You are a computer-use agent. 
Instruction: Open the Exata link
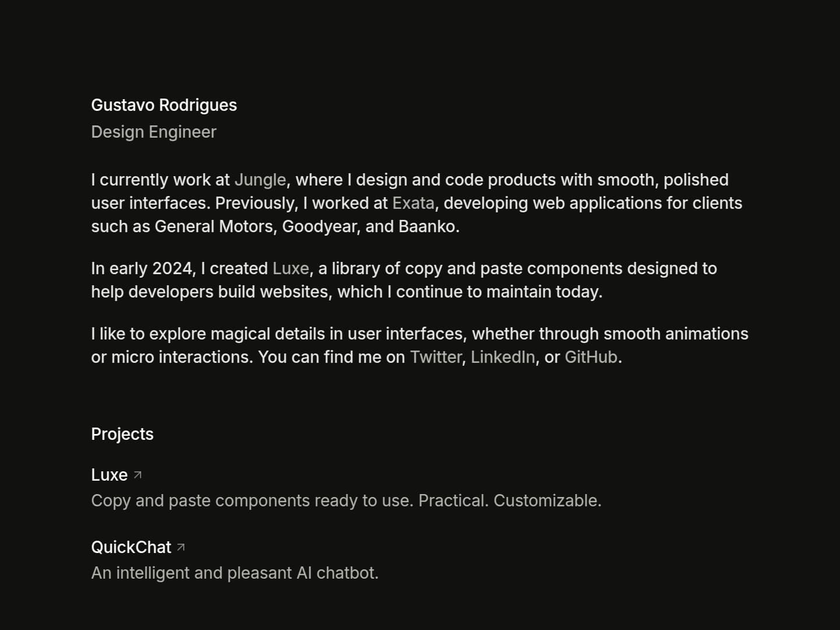[x=413, y=203]
